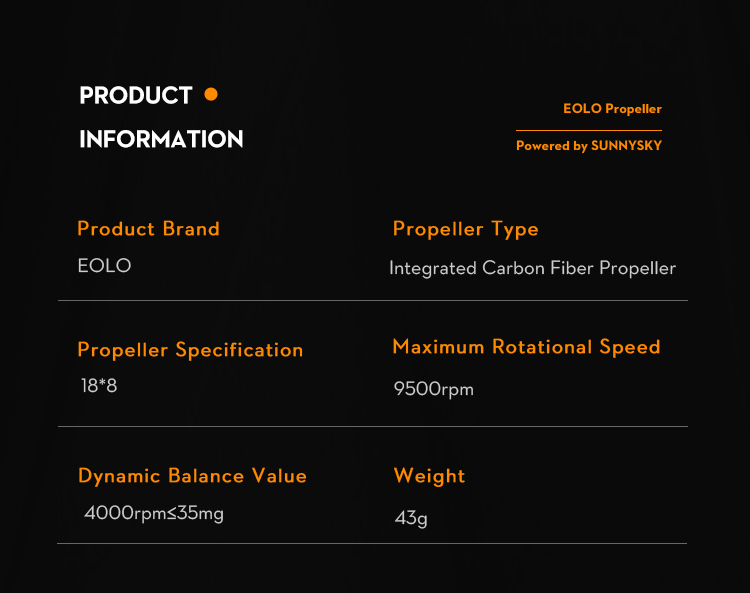
Task: Click the PRODUCT heading word
Action: 136,96
